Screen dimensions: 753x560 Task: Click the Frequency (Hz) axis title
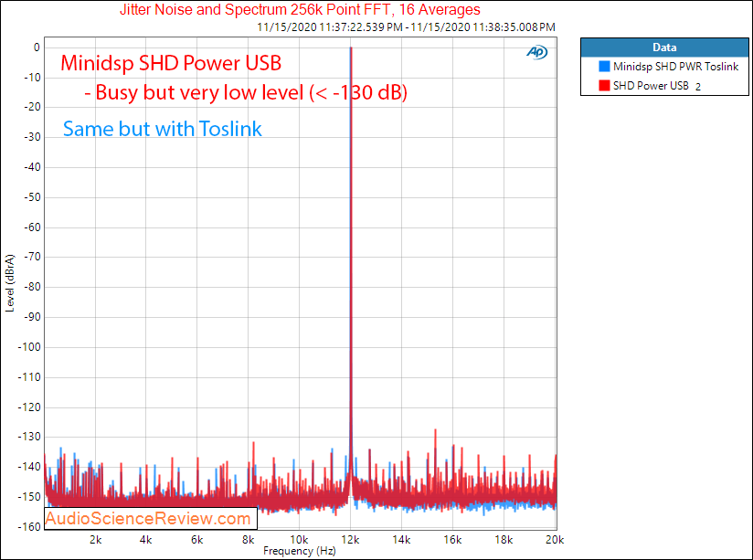pos(300,551)
